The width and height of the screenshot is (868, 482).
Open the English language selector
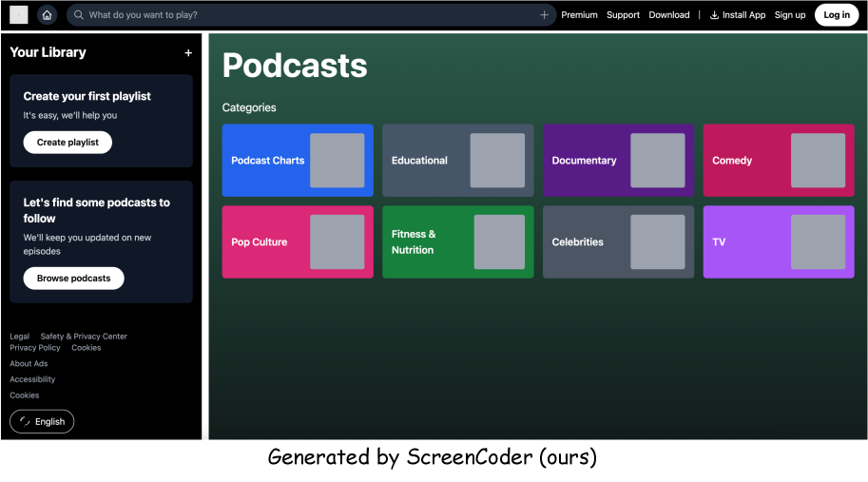coord(42,421)
